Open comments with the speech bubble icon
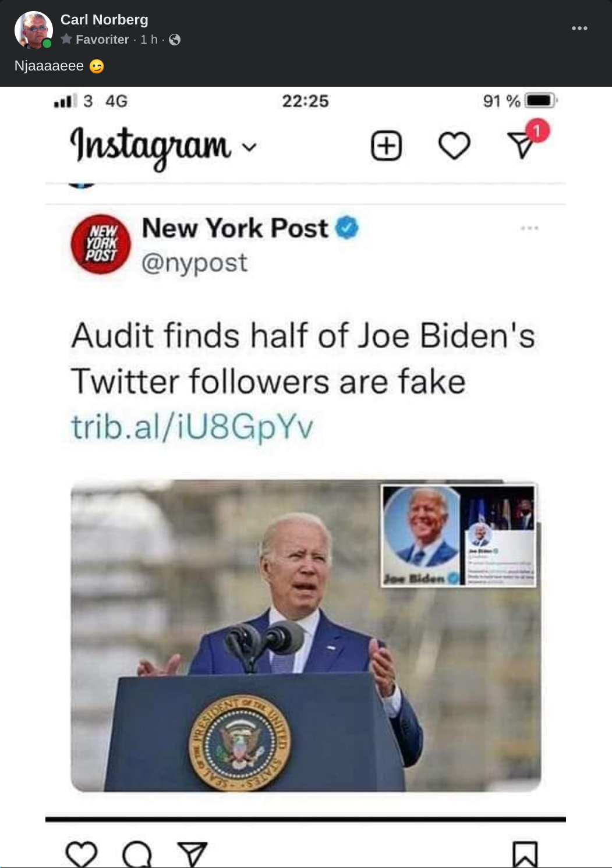The image size is (612, 868). (x=137, y=855)
